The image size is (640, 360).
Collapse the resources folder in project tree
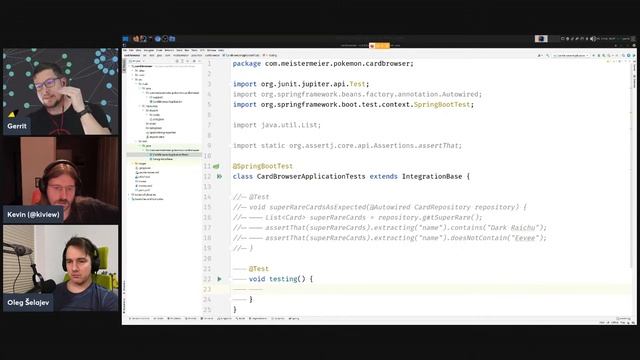click(139, 106)
